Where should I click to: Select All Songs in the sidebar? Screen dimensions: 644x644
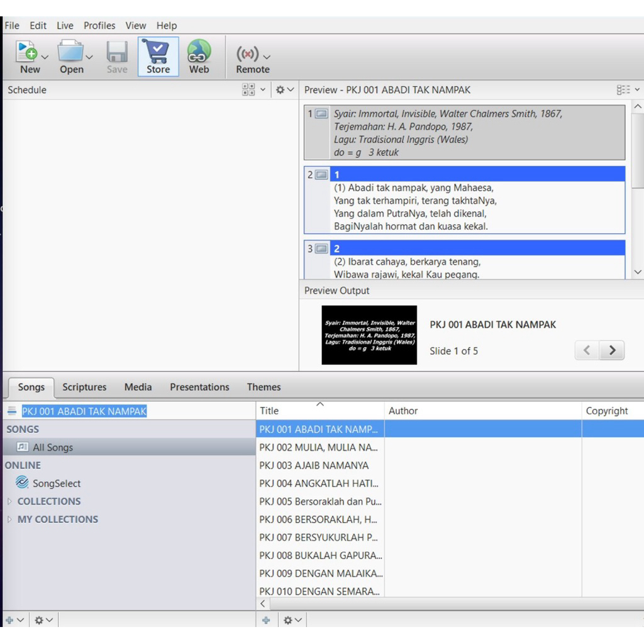point(53,447)
